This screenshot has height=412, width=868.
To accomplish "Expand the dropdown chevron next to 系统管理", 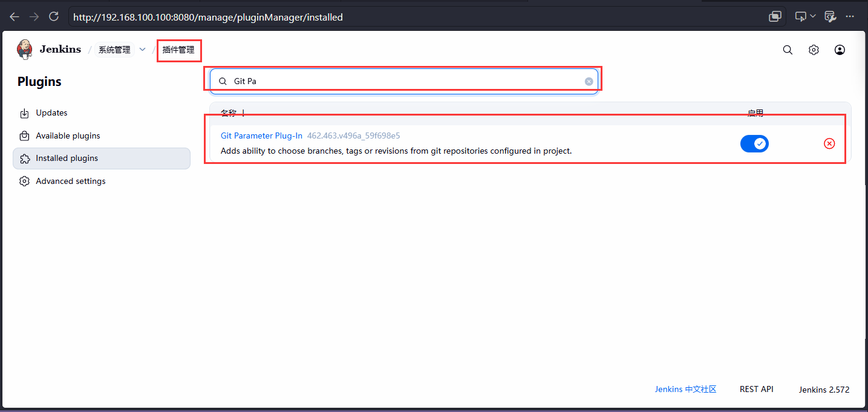I will coord(142,50).
